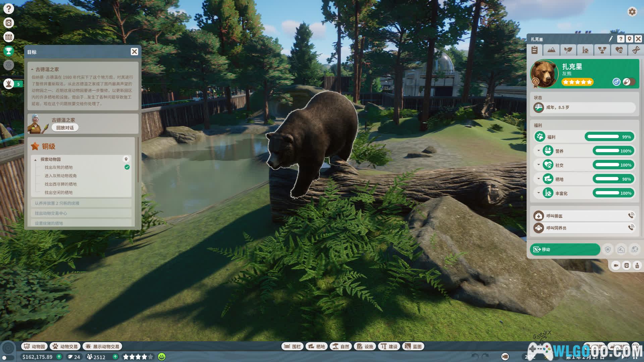Image resolution: width=644 pixels, height=362 pixels.
Task: Toggle the contraception pill switch
Action: [x=629, y=82]
